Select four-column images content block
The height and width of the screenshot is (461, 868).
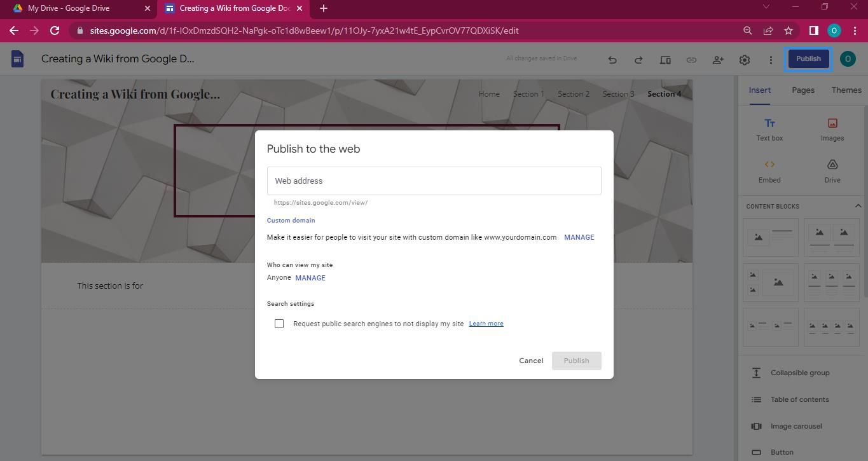pyautogui.click(x=832, y=327)
